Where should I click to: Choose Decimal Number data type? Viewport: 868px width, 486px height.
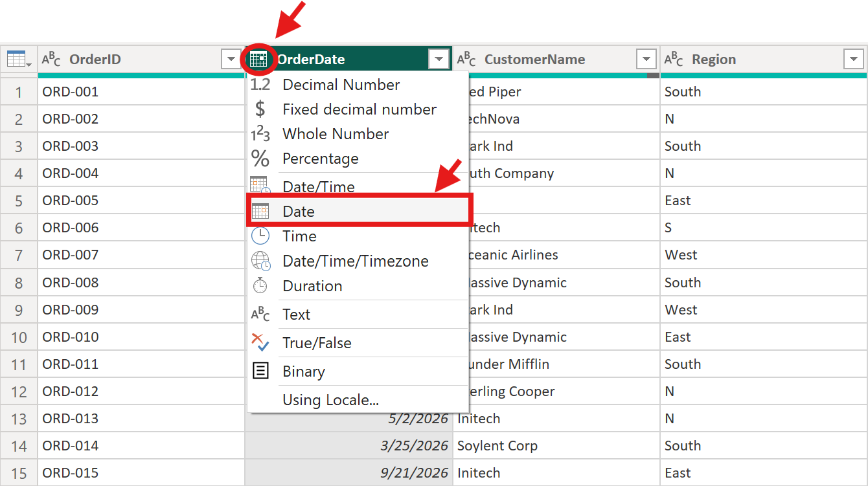pos(358,85)
